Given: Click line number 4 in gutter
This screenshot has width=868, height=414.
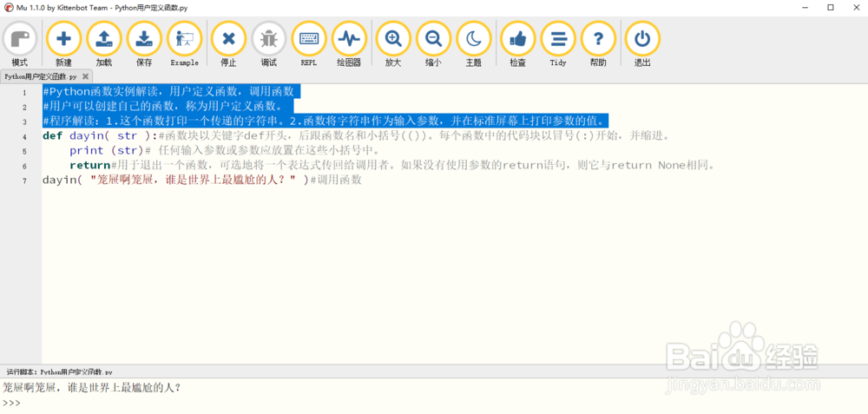Looking at the screenshot, I should 24,137.
